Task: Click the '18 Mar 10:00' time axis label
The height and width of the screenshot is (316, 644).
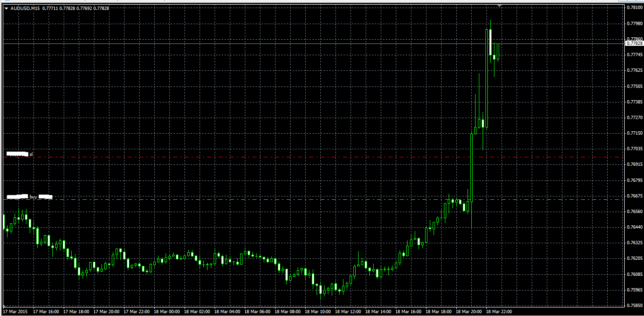Action: (318, 312)
